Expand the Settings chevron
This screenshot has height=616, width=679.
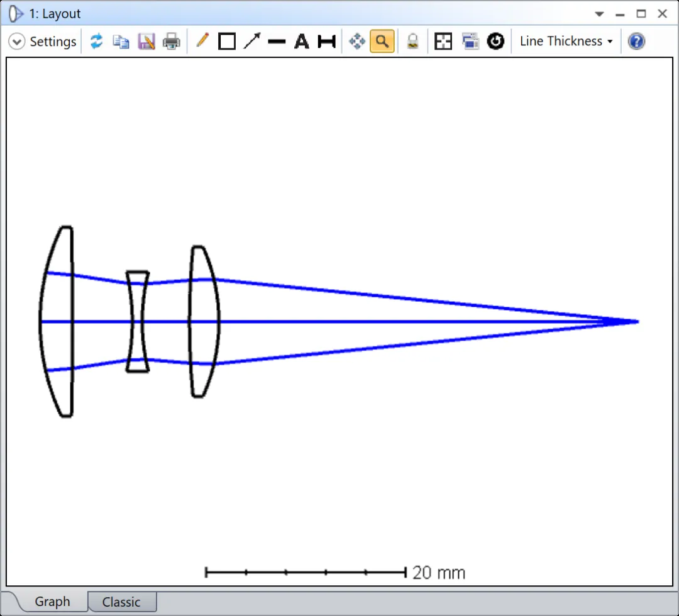(17, 41)
